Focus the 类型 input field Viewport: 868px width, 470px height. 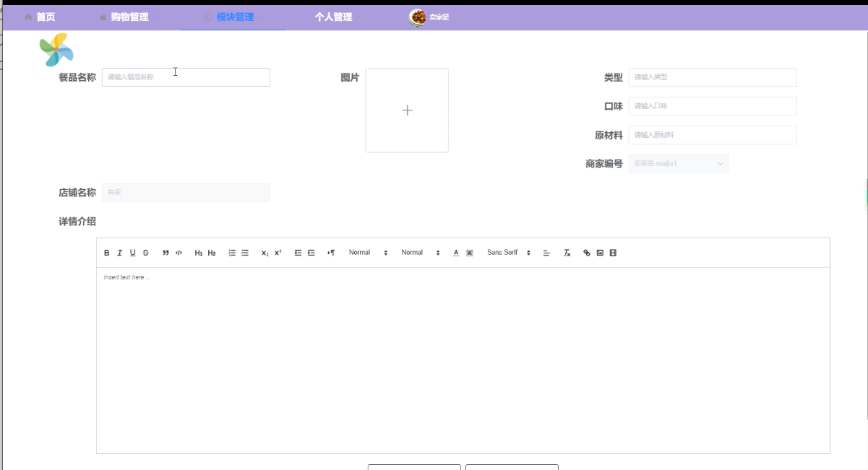point(713,77)
